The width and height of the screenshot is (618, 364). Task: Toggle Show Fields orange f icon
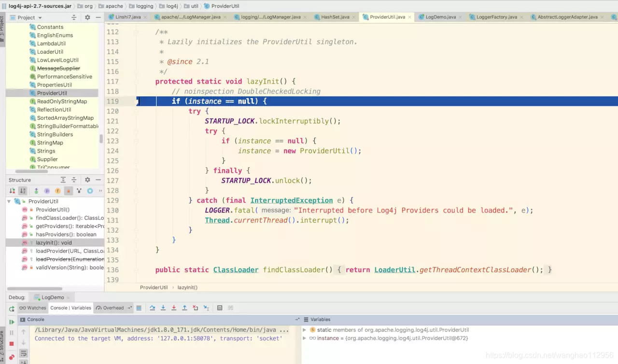[x=57, y=191]
